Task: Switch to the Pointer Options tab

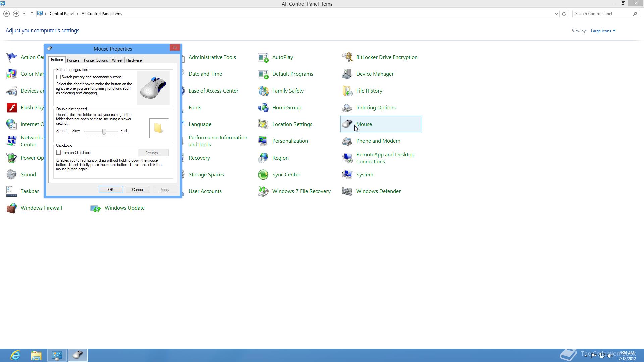Action: 96,60
